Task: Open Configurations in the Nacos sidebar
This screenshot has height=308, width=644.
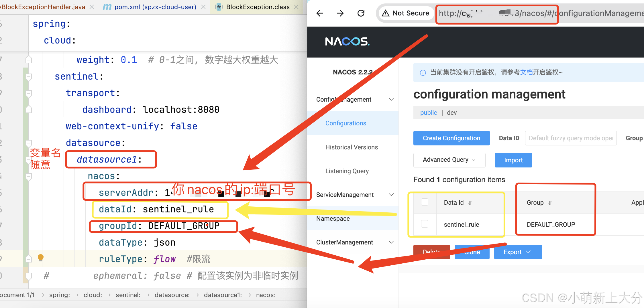Action: (x=346, y=123)
